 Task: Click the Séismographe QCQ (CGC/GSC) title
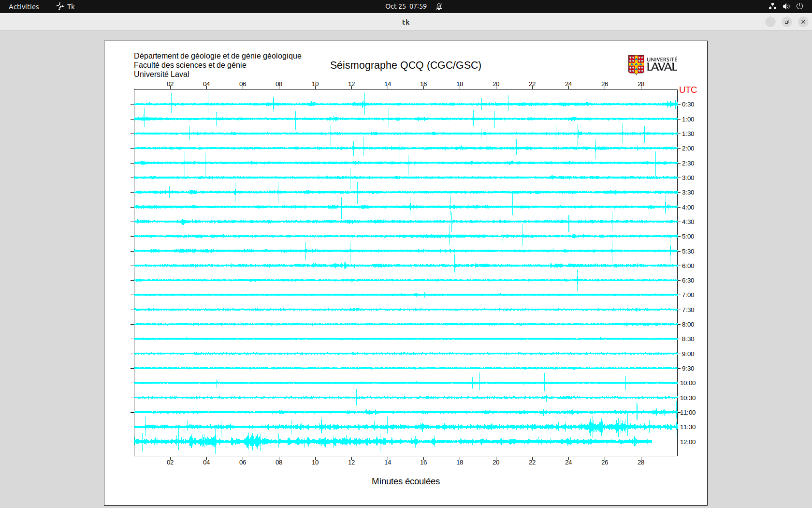coord(406,65)
